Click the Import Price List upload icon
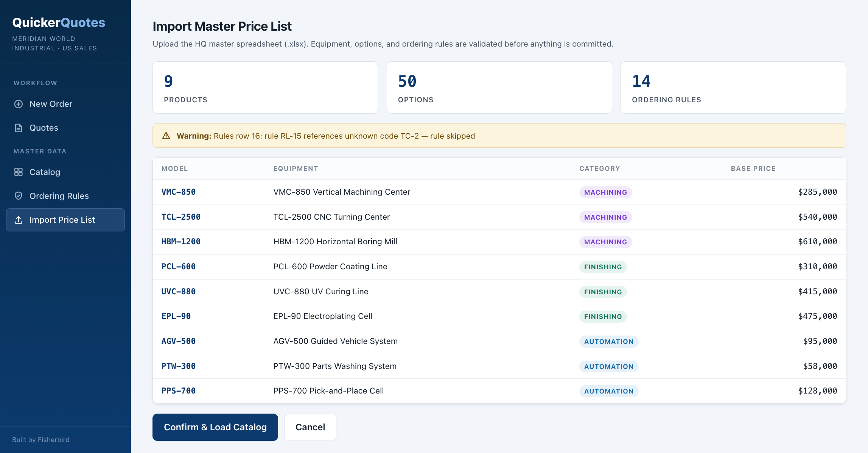 point(19,220)
